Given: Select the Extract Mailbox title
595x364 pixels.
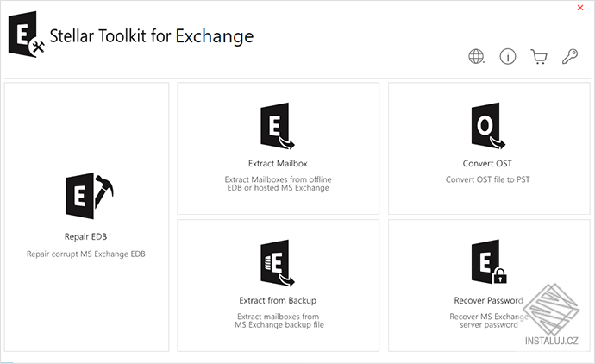Looking at the screenshot, I should tap(278, 164).
